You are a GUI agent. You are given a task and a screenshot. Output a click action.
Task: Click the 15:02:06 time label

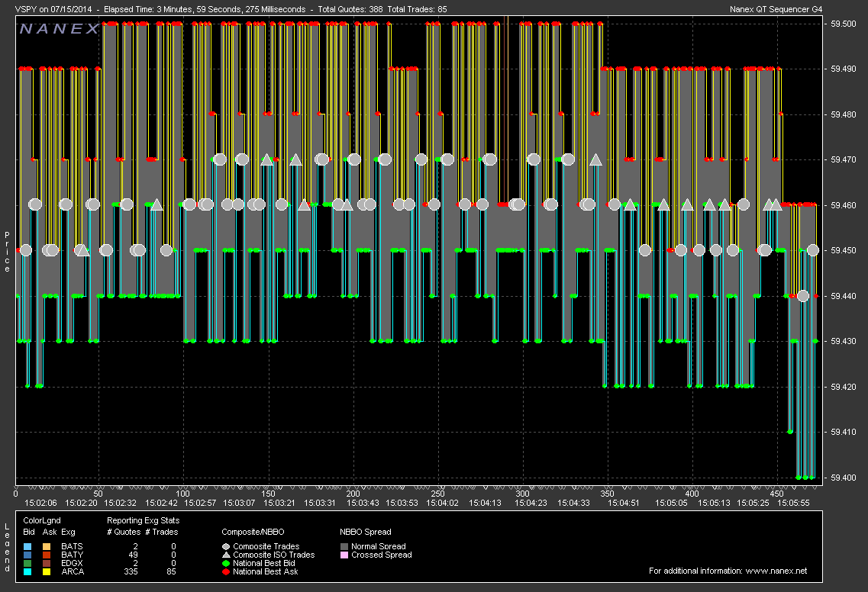[41, 503]
